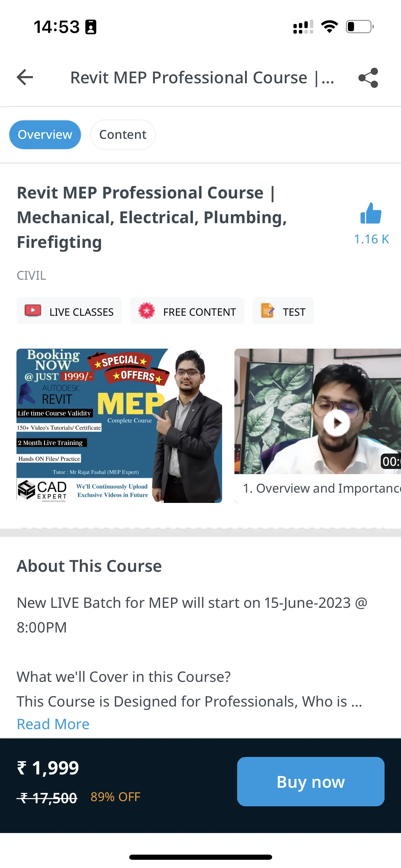Switch to the Overview tab
The width and height of the screenshot is (401, 868).
(45, 135)
